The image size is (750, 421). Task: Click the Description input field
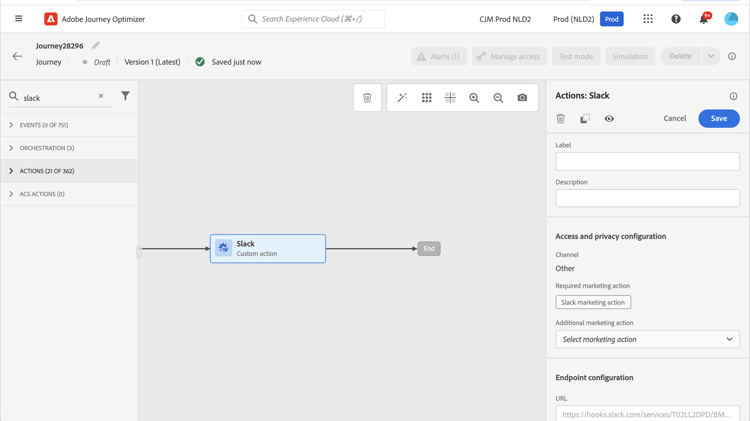click(647, 198)
